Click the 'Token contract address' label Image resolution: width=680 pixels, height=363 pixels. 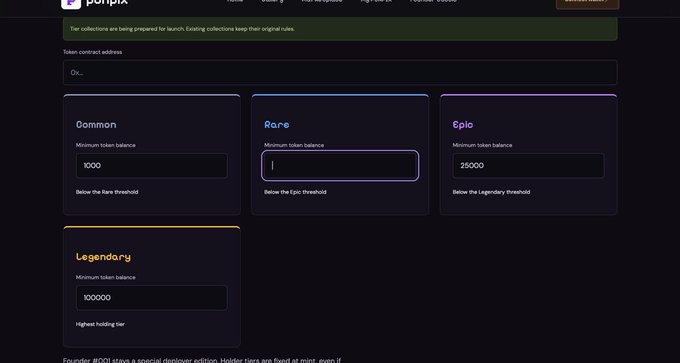[x=92, y=52]
